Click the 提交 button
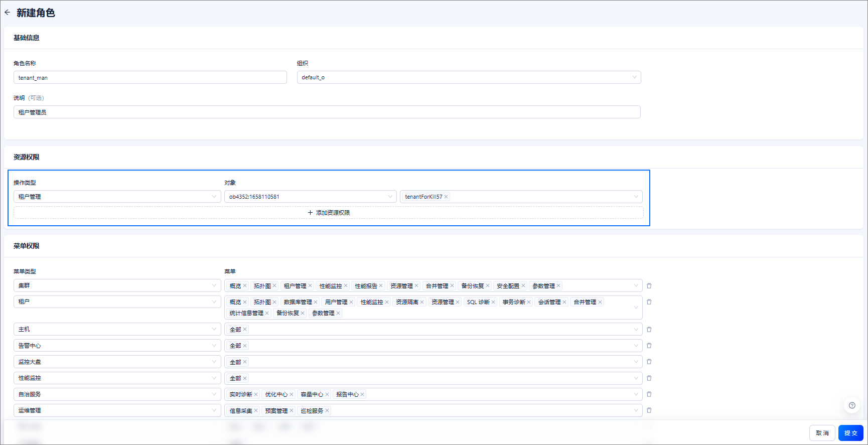The image size is (868, 445). [x=851, y=433]
